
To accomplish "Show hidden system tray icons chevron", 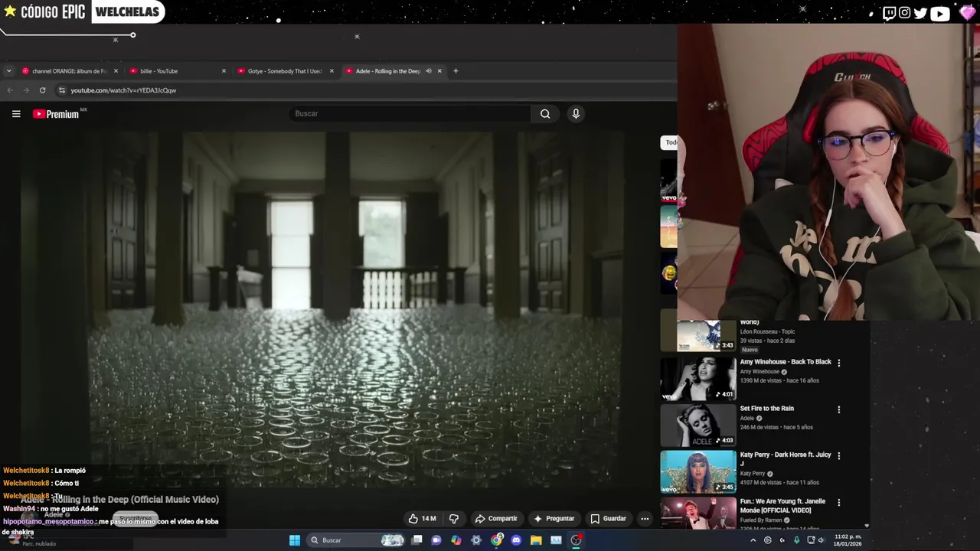I will [x=753, y=540].
